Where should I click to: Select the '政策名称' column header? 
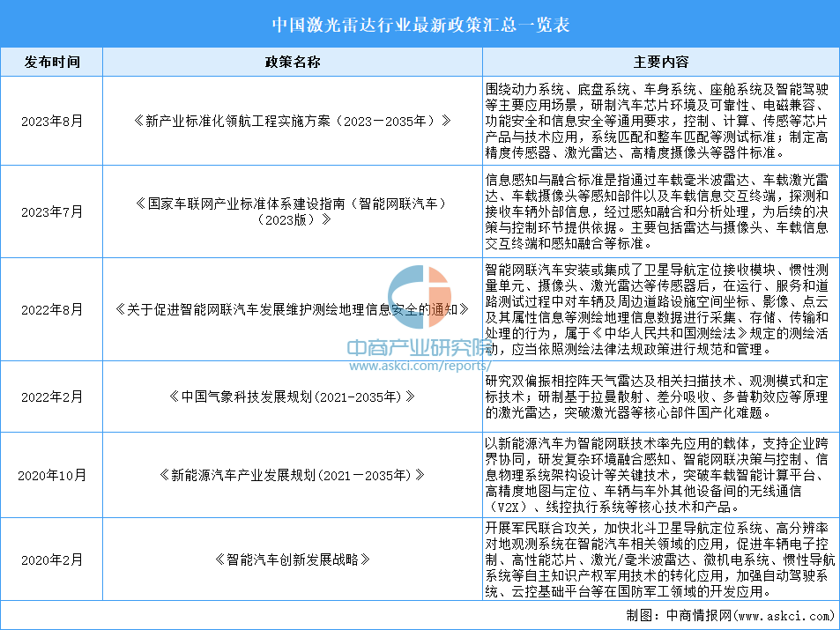293,63
